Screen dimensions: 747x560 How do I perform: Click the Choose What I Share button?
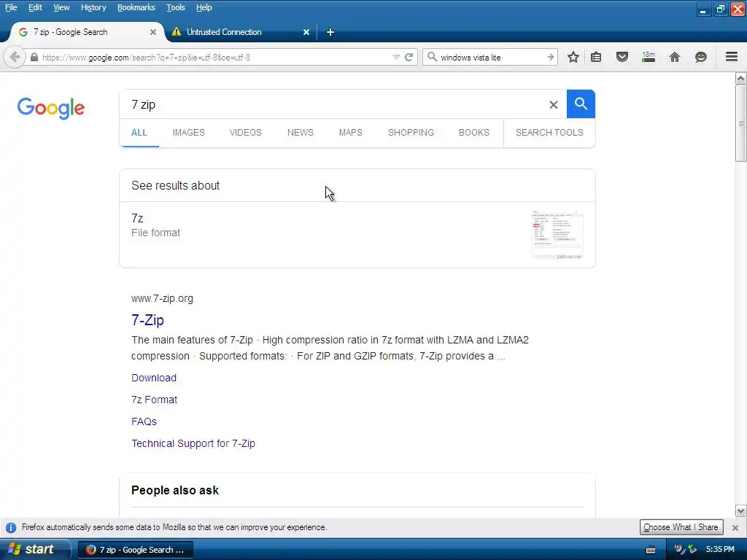click(681, 527)
